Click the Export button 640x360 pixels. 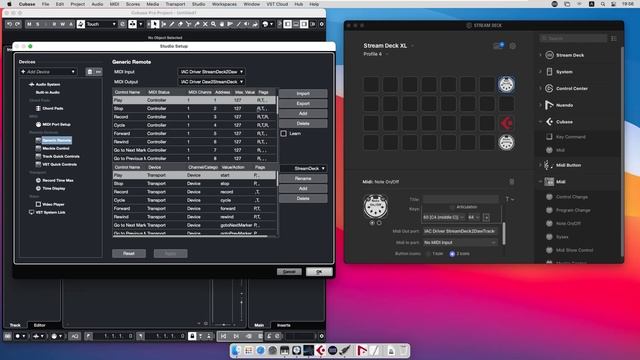303,103
